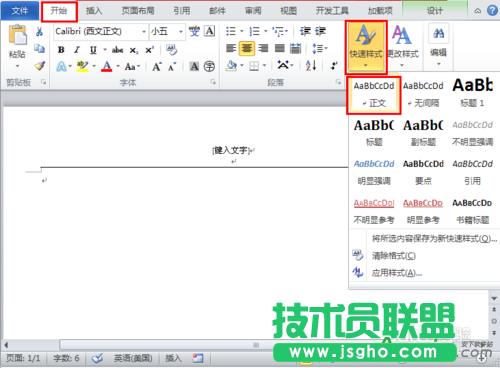Screen dimensions: 500x368
Task: Click the multilevel list icon
Action: pyautogui.click(x=278, y=32)
